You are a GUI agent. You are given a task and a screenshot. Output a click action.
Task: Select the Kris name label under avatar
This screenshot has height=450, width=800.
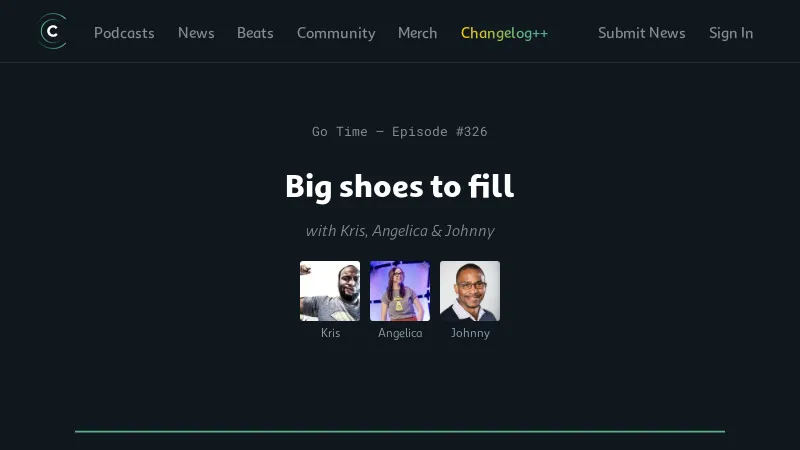[x=330, y=333]
